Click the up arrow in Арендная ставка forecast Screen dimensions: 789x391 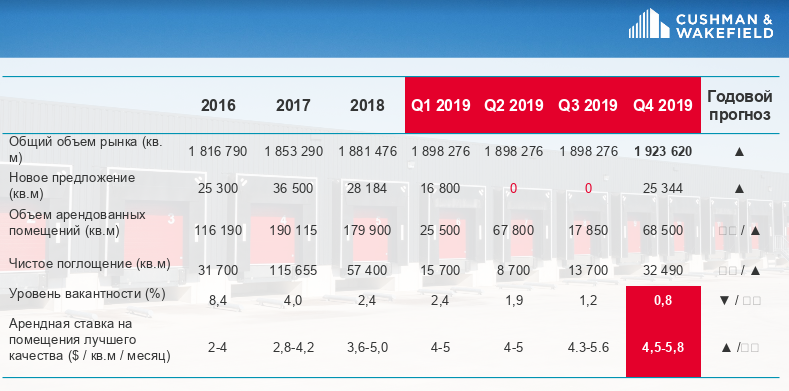pos(726,348)
